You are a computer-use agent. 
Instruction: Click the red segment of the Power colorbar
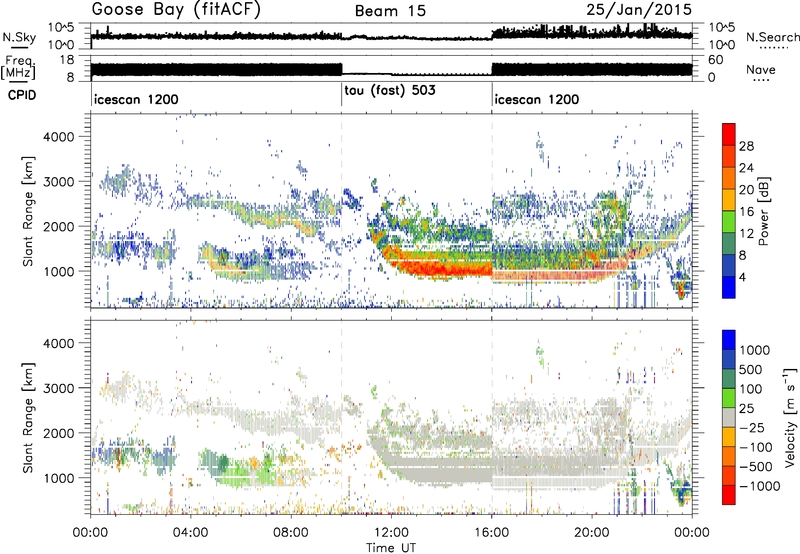(729, 135)
